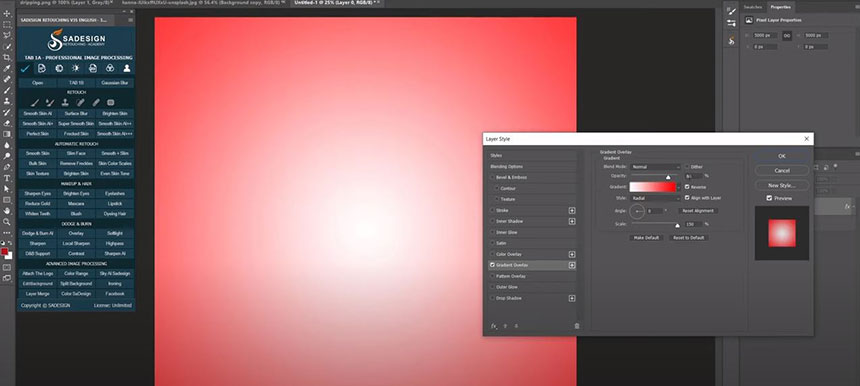Select the Zoom tool
860x386 pixels.
(7, 222)
